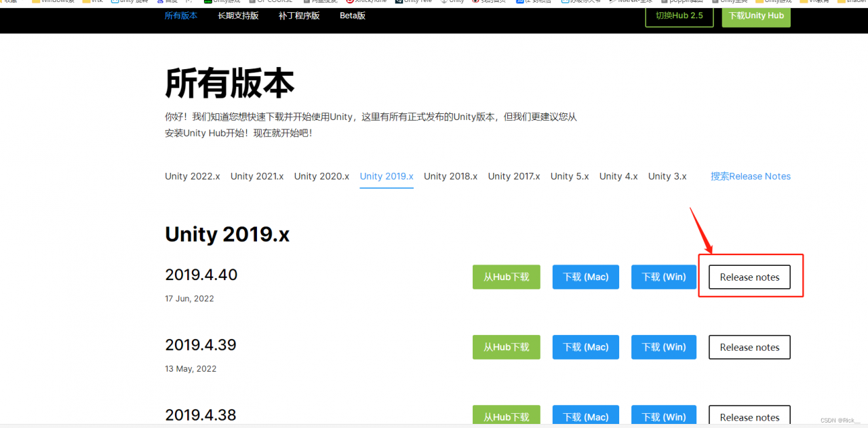Click 从Hub下载 for version 2019.4.38
This screenshot has width=868, height=428.
coord(507,416)
